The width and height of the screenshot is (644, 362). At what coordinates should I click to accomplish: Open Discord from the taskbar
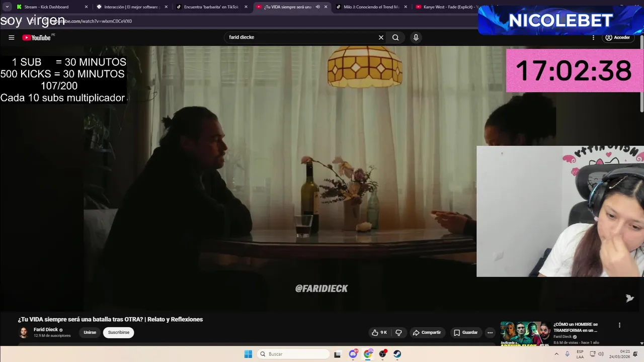(x=353, y=354)
